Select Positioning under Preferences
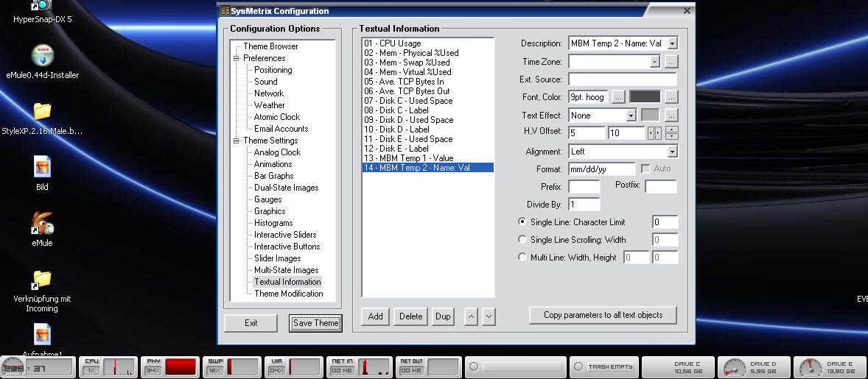This screenshot has width=868, height=379. pyautogui.click(x=273, y=70)
